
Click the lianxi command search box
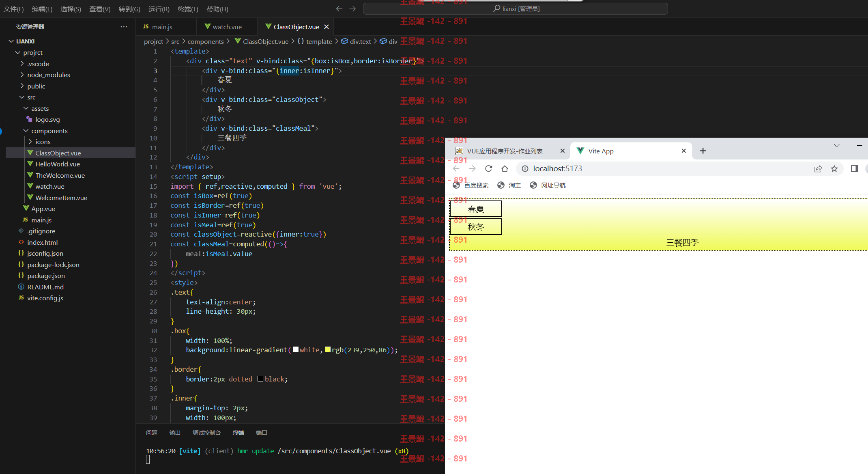[515, 9]
